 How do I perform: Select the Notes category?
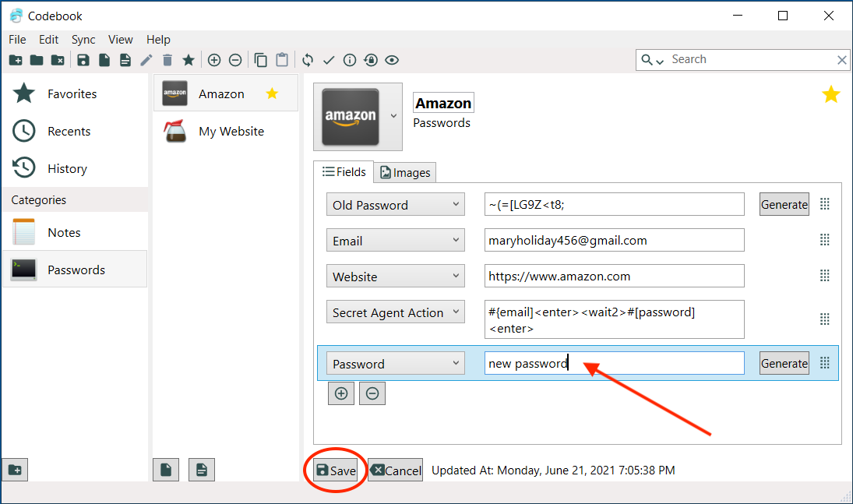(75, 232)
